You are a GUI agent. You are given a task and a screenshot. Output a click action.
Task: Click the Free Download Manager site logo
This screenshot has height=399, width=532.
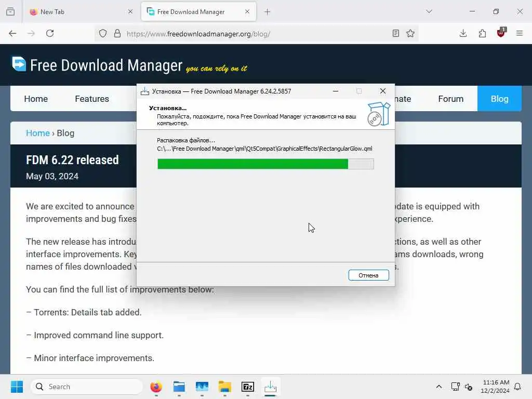[x=97, y=65]
